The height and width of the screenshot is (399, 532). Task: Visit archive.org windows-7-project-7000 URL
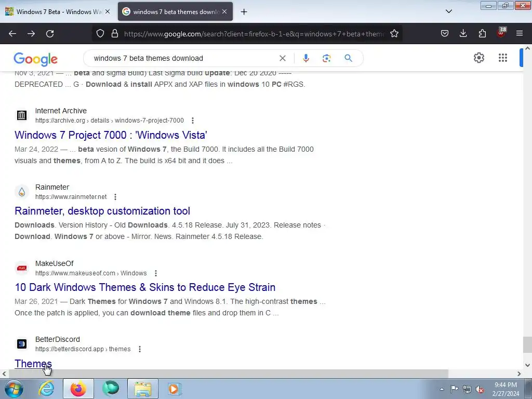tap(110, 121)
